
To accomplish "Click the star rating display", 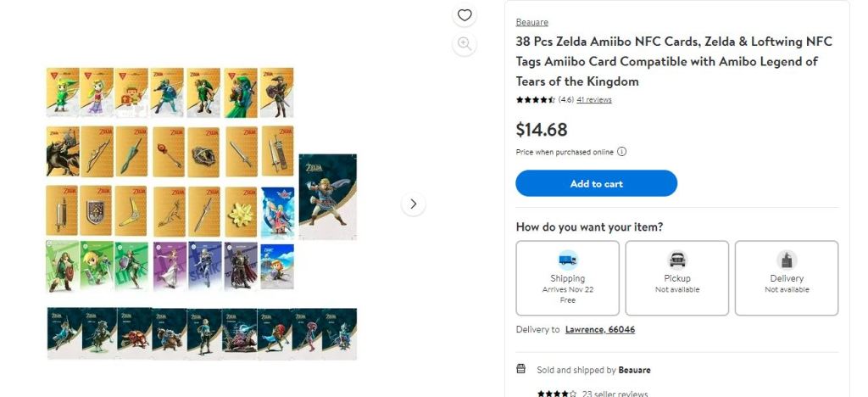I will pyautogui.click(x=536, y=99).
